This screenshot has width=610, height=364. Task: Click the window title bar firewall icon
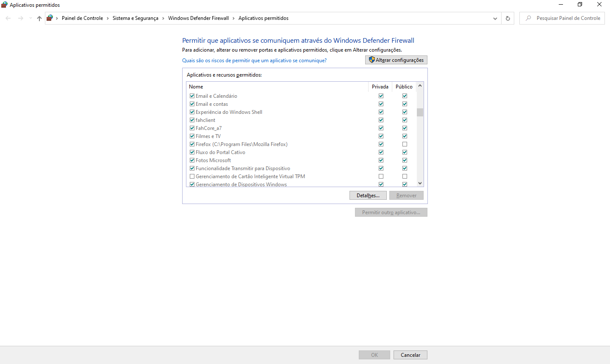(5, 5)
